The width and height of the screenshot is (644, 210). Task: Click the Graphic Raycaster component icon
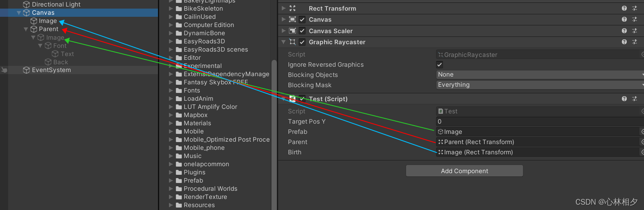click(292, 42)
